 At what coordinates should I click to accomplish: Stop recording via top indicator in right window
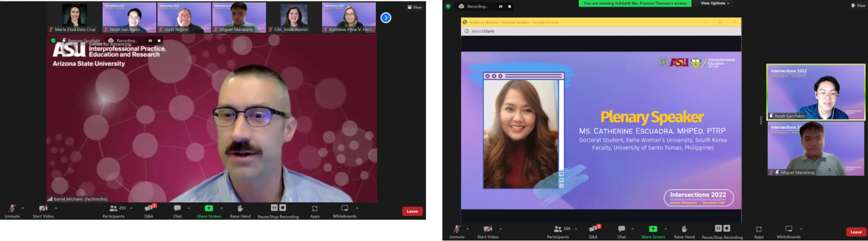point(509,6)
